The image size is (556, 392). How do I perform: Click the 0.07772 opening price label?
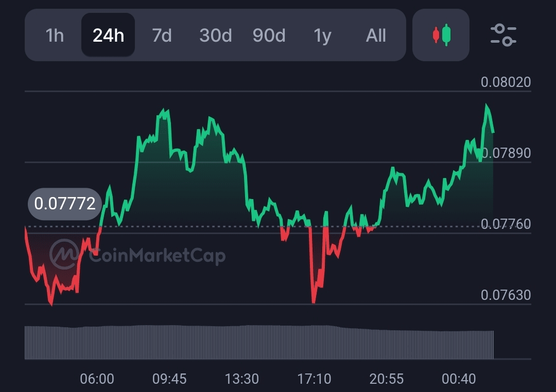pyautogui.click(x=65, y=204)
